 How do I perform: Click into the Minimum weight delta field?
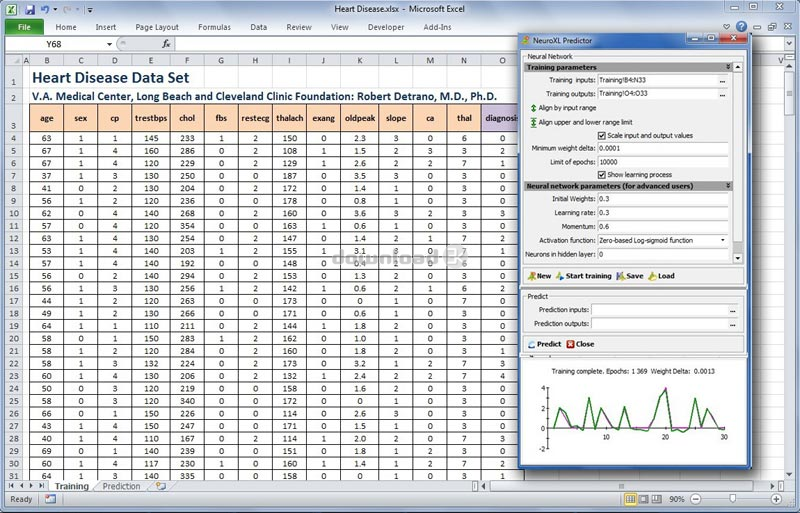point(663,149)
